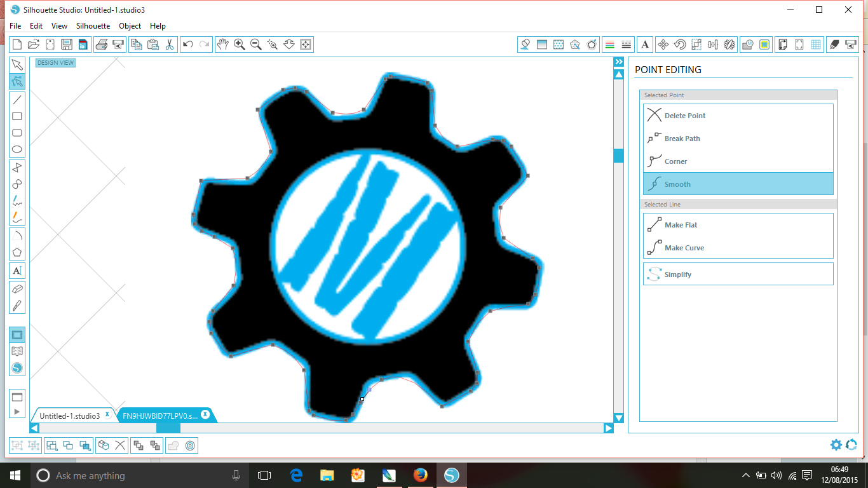Click the Simplify button
868x488 pixels.
point(738,274)
